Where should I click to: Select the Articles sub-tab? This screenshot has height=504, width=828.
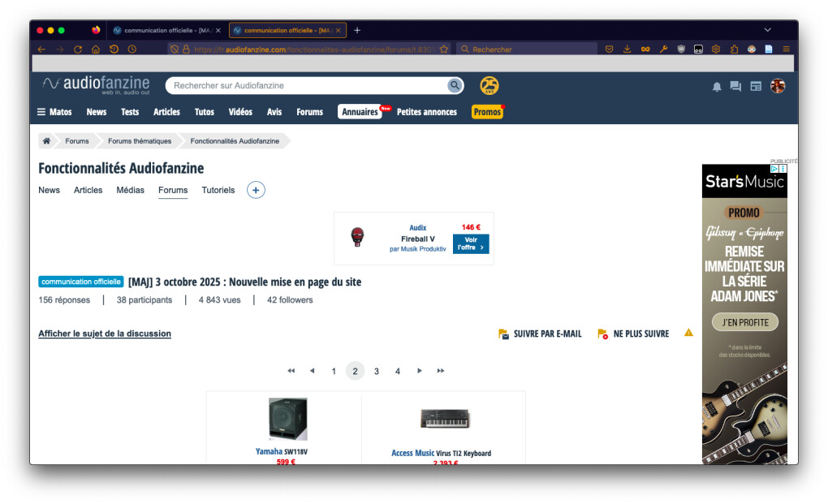tap(88, 190)
